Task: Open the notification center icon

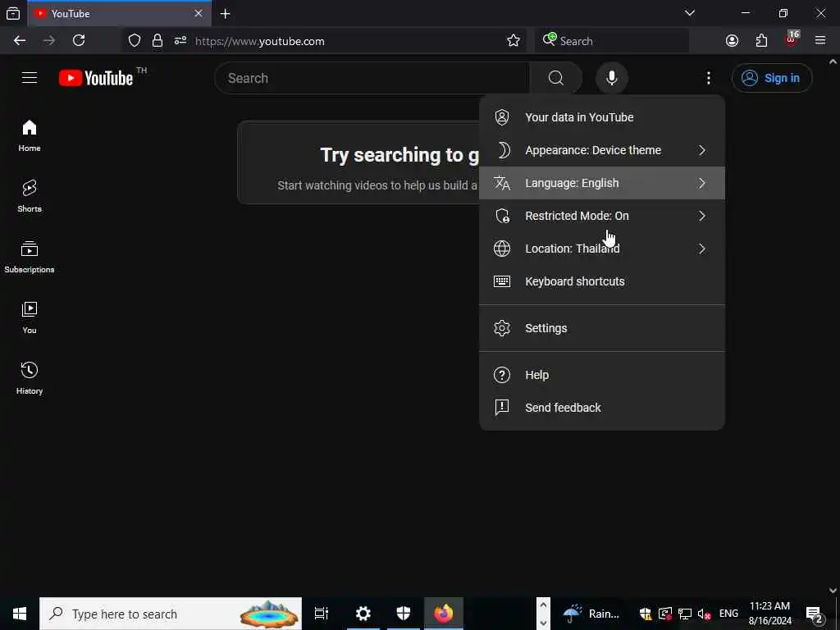Action: (815, 614)
